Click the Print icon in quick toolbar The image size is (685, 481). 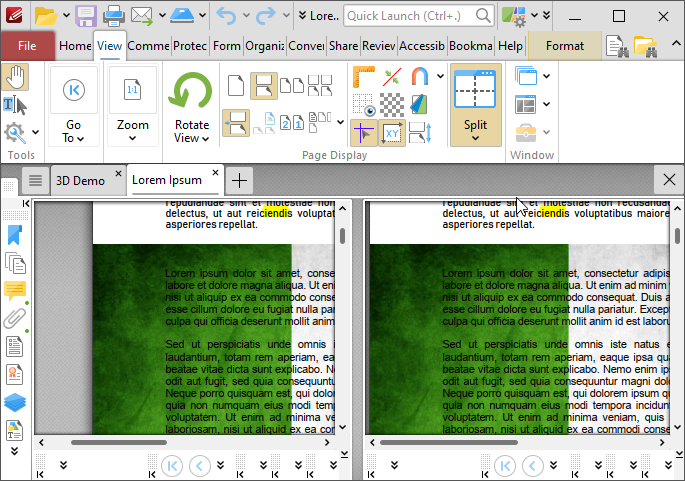point(113,15)
